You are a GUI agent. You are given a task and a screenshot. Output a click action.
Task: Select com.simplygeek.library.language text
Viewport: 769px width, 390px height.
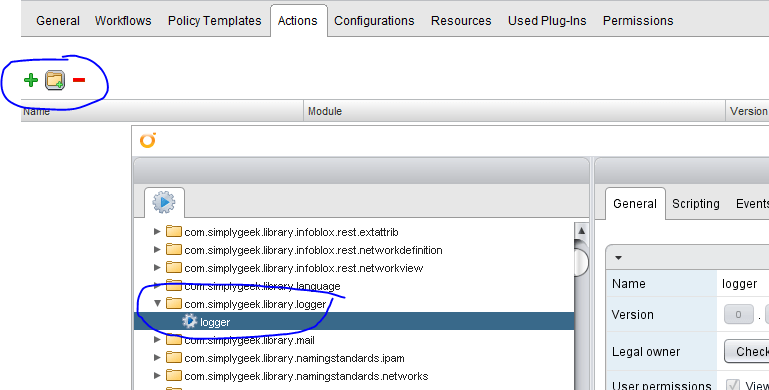[x=262, y=286]
